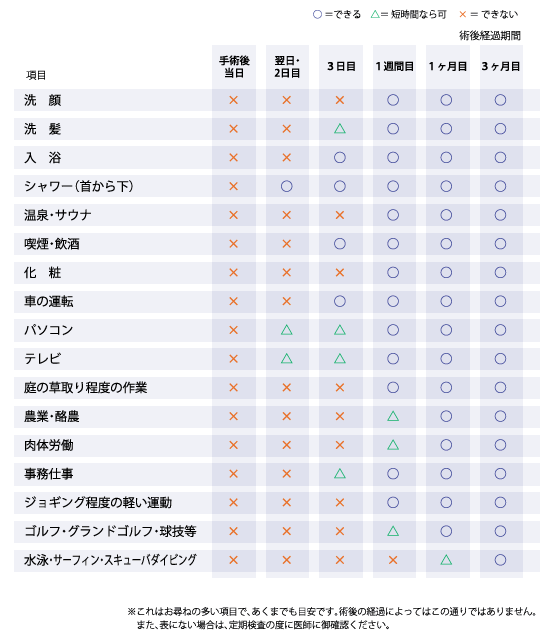The width and height of the screenshot is (544, 642).
Task: Click the triangle for 水泳・サーフィン under 1ヶ月目
Action: pyautogui.click(x=446, y=560)
